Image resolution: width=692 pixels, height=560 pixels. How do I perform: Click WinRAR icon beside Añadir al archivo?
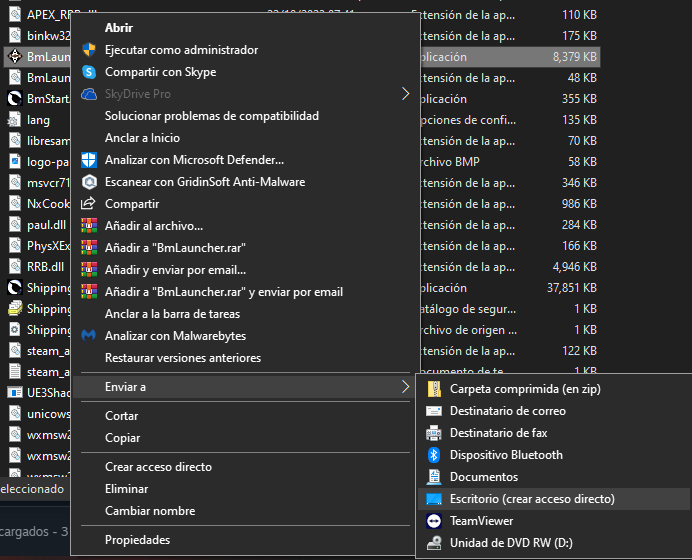[x=89, y=226]
